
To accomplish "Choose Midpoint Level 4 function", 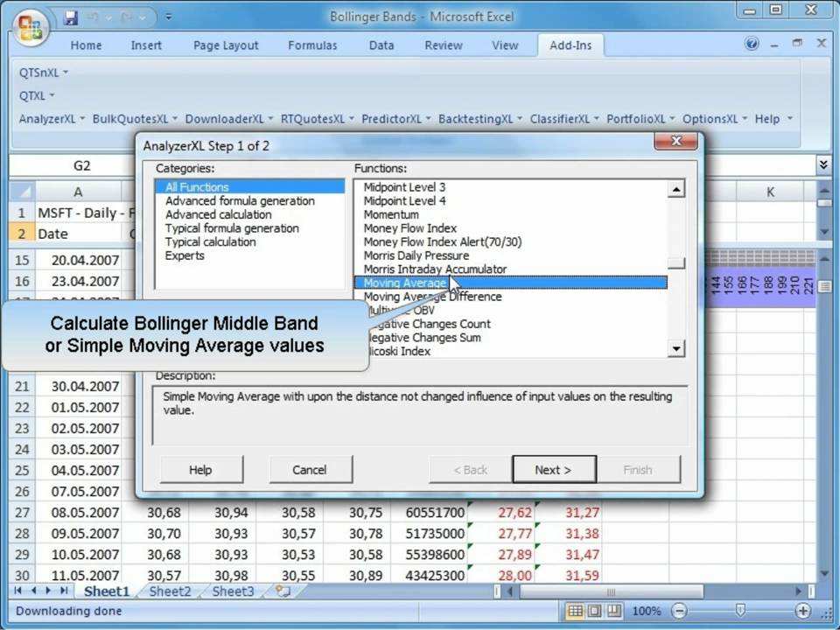I will (404, 201).
